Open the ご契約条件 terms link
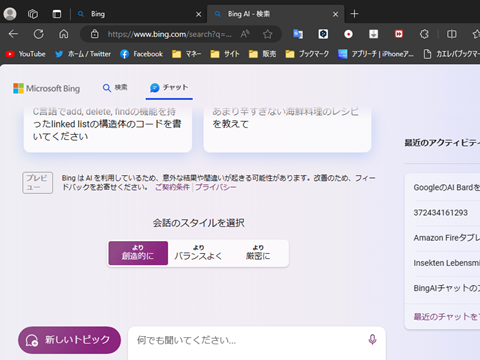 coord(172,187)
